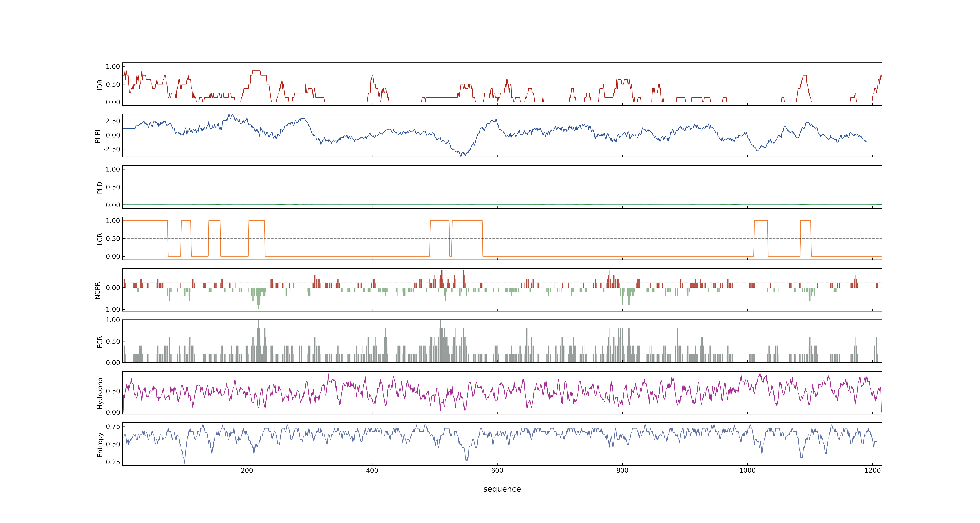Image resolution: width=980 pixels, height=523 pixels.
Task: Click the 0.00 tick of IDR panel
Action: click(x=113, y=102)
